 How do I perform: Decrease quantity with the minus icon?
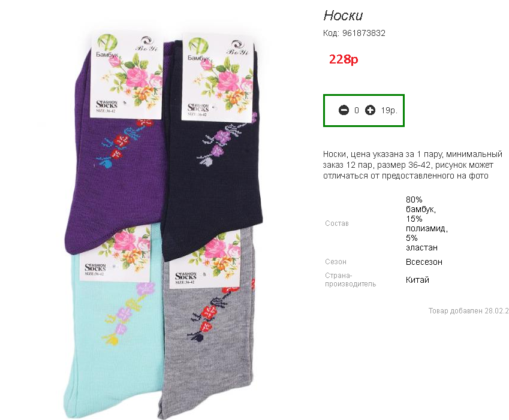344,110
